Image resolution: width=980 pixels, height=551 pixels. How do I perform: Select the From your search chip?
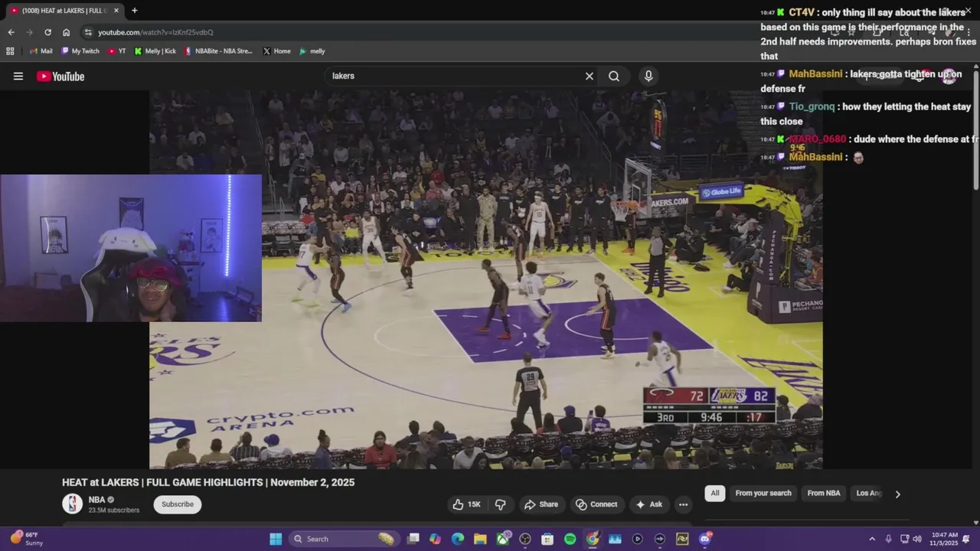[x=763, y=494]
